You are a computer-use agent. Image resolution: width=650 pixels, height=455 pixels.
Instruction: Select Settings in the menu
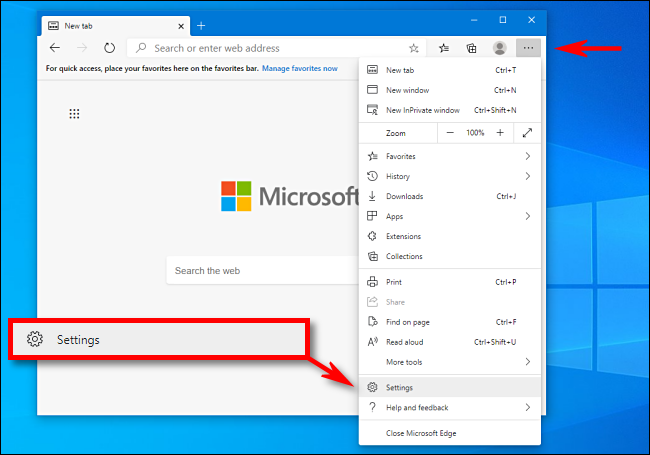coord(400,387)
